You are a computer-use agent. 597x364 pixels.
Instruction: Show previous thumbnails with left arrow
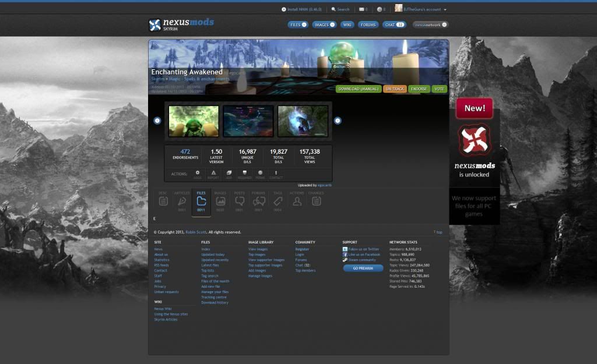click(x=157, y=121)
